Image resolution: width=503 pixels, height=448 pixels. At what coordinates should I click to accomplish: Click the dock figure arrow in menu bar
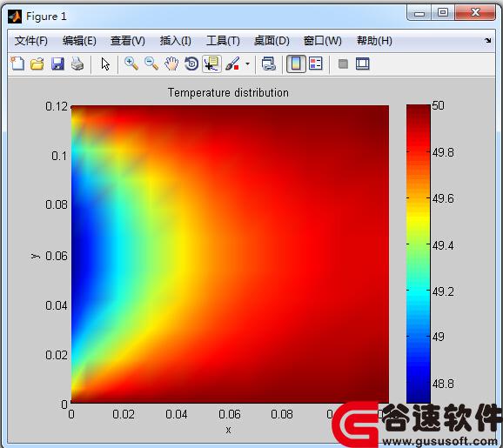(488, 40)
